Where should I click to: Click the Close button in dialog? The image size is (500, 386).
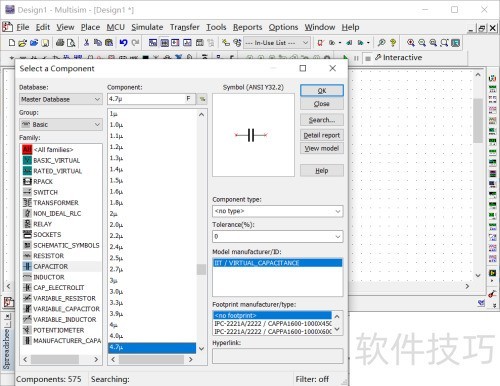[x=322, y=104]
